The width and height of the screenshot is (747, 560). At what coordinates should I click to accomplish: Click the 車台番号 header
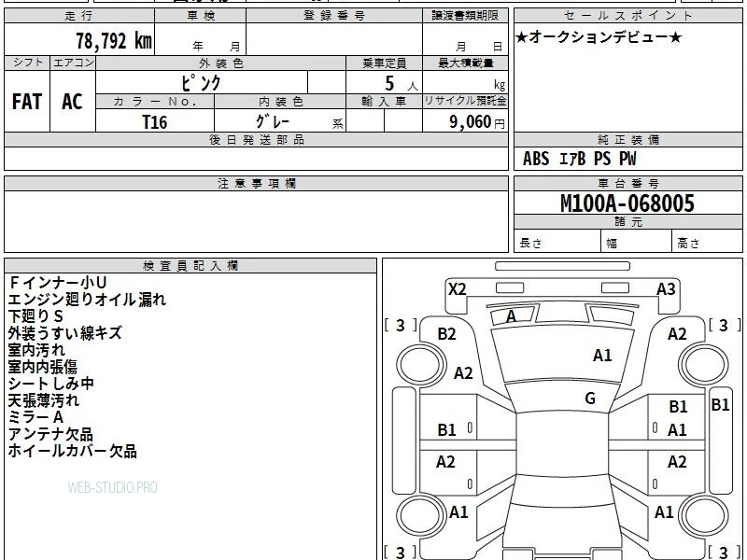click(x=627, y=183)
